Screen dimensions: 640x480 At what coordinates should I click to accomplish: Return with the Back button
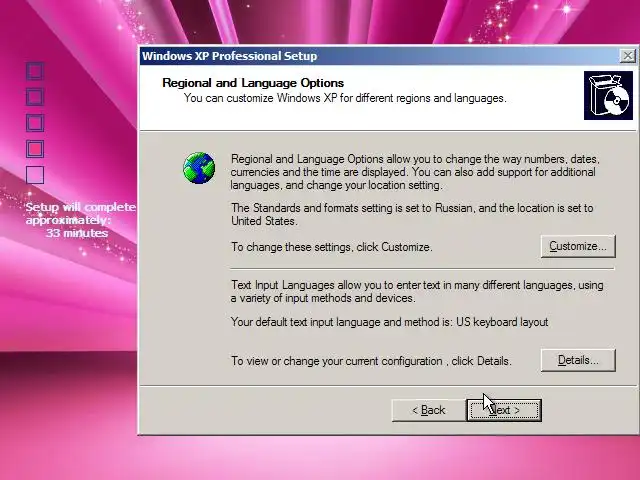[429, 410]
